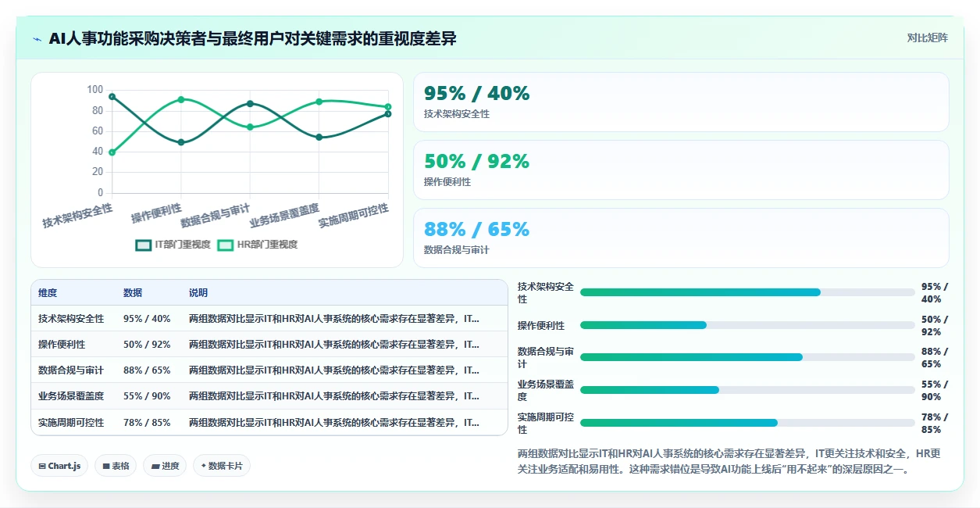
Task: Click the 业务场景覆盖度 progress bar
Action: pos(747,390)
